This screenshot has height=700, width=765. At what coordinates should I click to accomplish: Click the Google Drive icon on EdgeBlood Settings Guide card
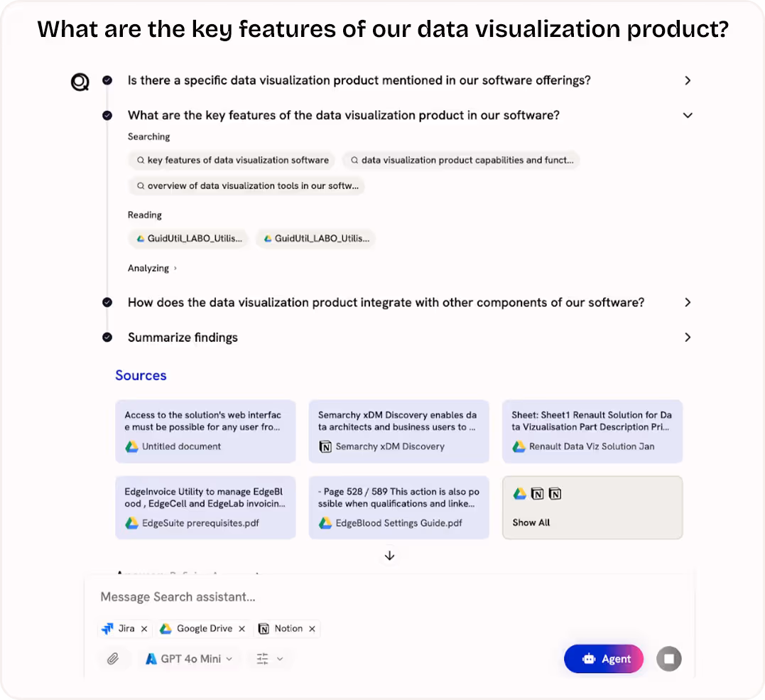click(325, 523)
